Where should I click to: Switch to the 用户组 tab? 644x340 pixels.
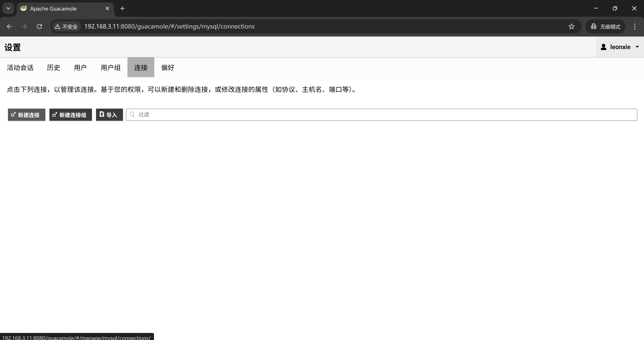111,68
